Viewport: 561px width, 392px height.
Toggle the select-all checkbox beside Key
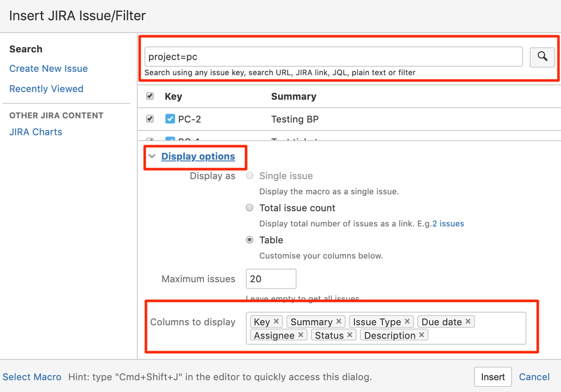pyautogui.click(x=150, y=96)
